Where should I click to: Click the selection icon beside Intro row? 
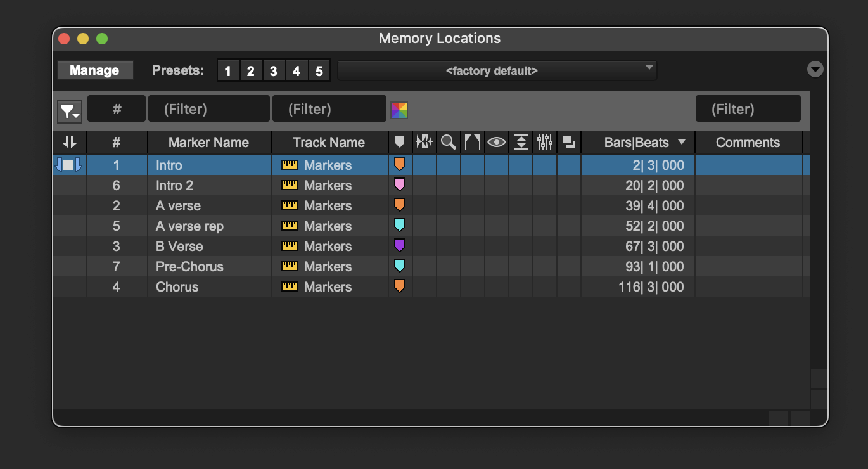coord(68,165)
